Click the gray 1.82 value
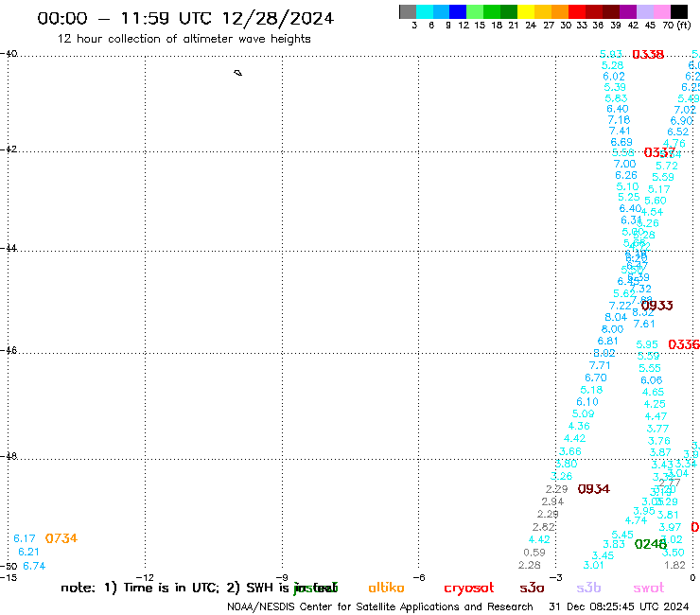 point(674,566)
